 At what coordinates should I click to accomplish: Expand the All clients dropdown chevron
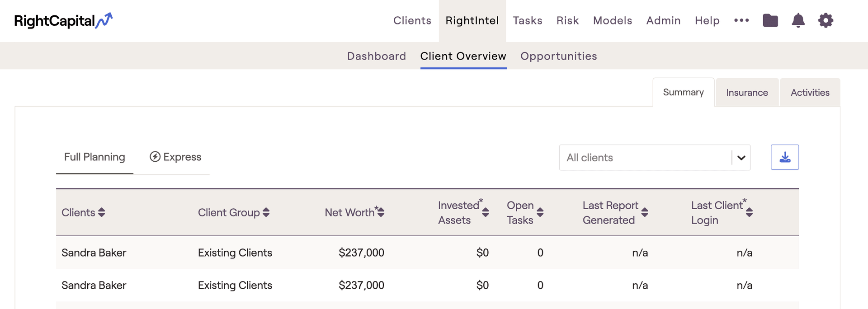[x=741, y=158]
